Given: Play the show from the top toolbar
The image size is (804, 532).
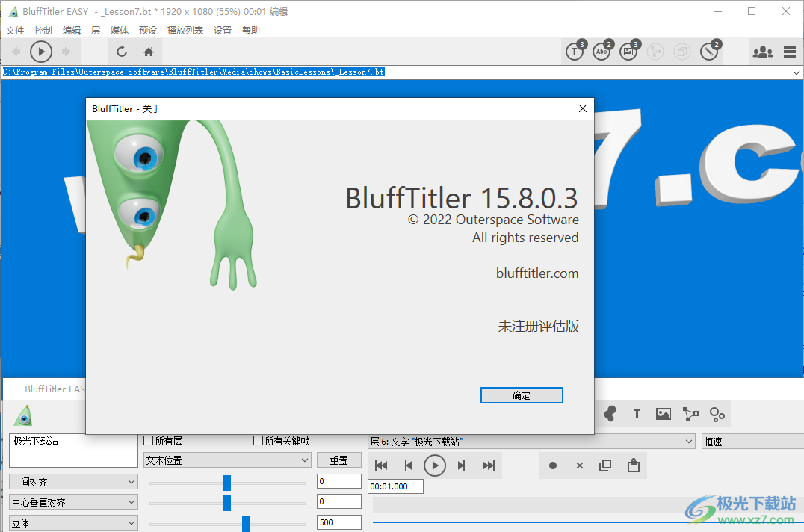Looking at the screenshot, I should 41,52.
